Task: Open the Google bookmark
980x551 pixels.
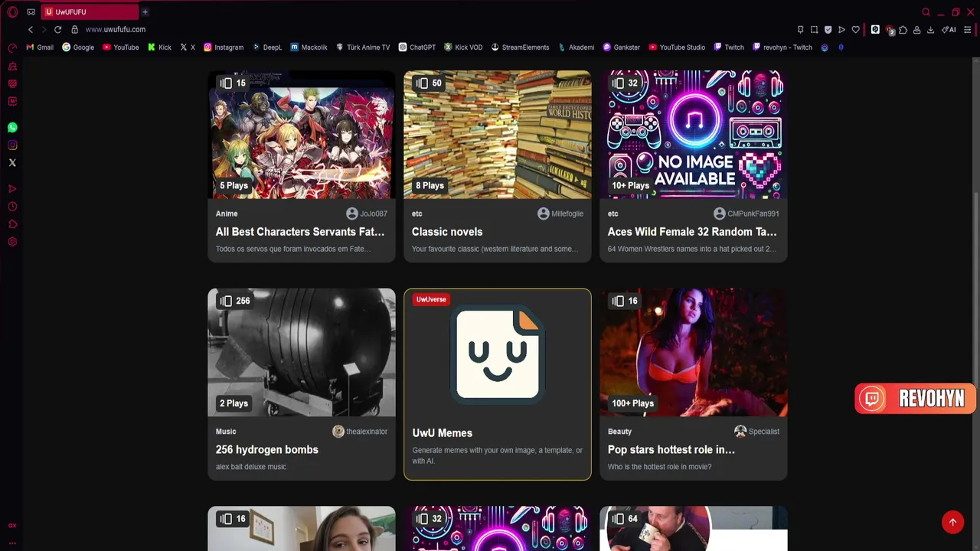Action: tap(78, 47)
